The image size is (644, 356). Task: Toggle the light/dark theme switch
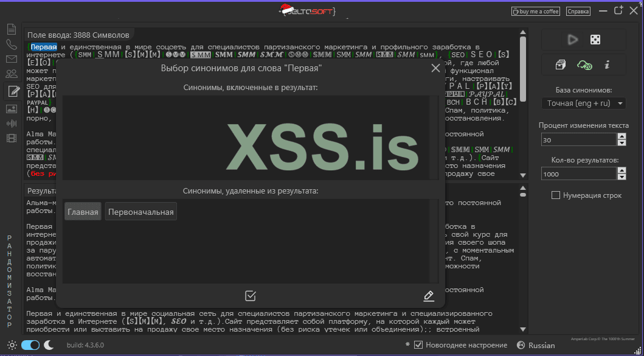[30, 345]
